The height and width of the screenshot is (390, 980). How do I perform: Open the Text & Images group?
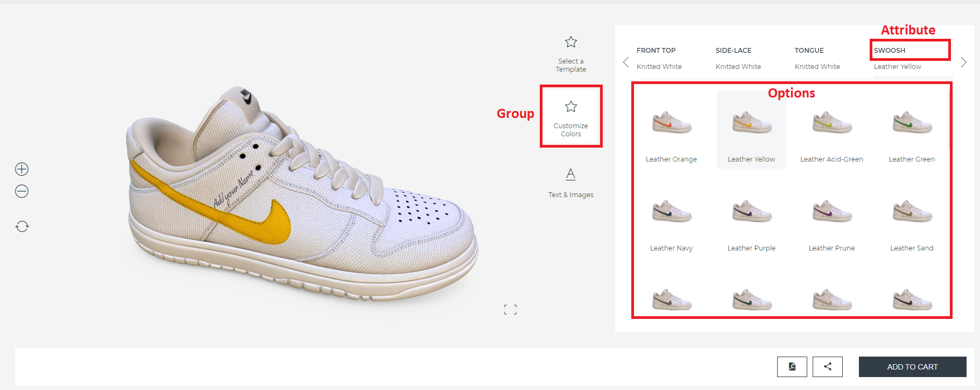(571, 183)
